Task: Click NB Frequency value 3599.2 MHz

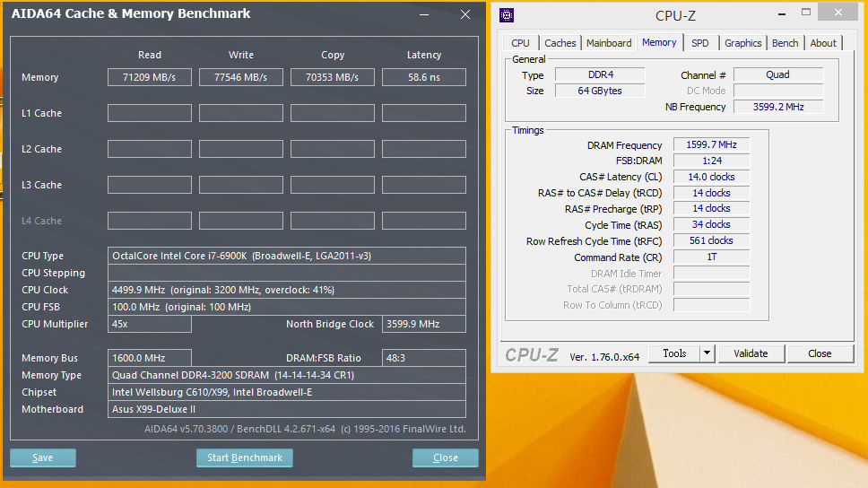Action: coord(778,107)
